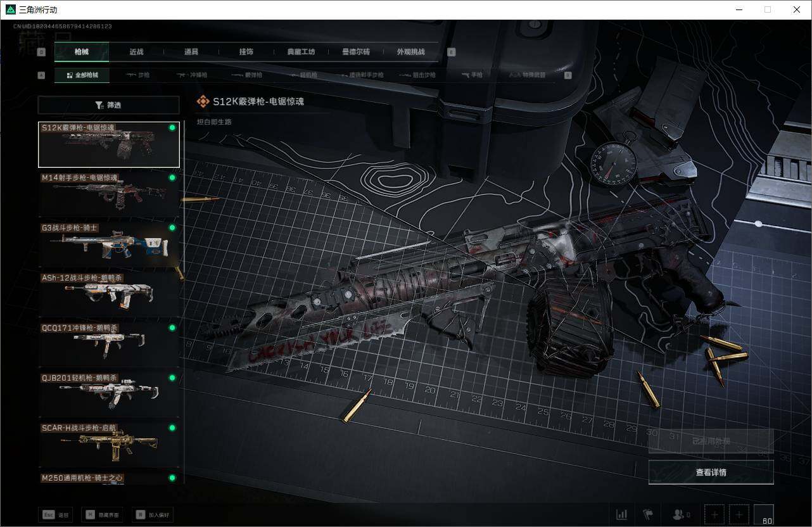Select the 全部枪械 all firearms filter

82,75
